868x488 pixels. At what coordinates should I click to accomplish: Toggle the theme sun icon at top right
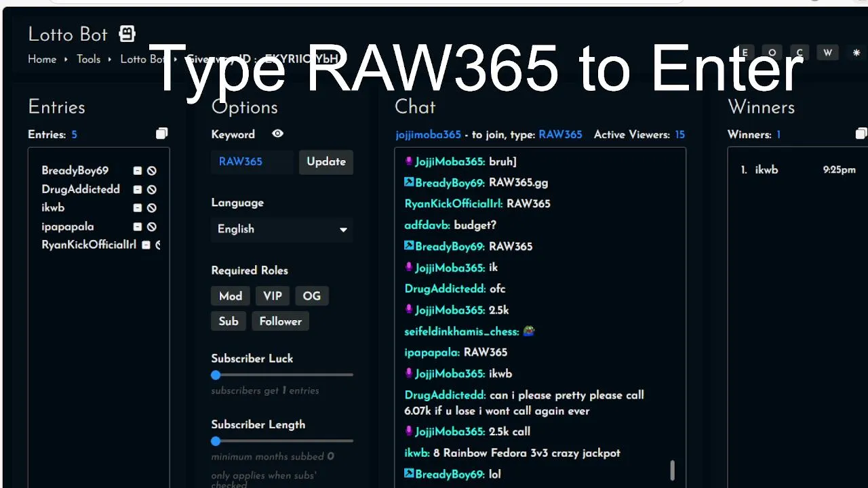[856, 53]
